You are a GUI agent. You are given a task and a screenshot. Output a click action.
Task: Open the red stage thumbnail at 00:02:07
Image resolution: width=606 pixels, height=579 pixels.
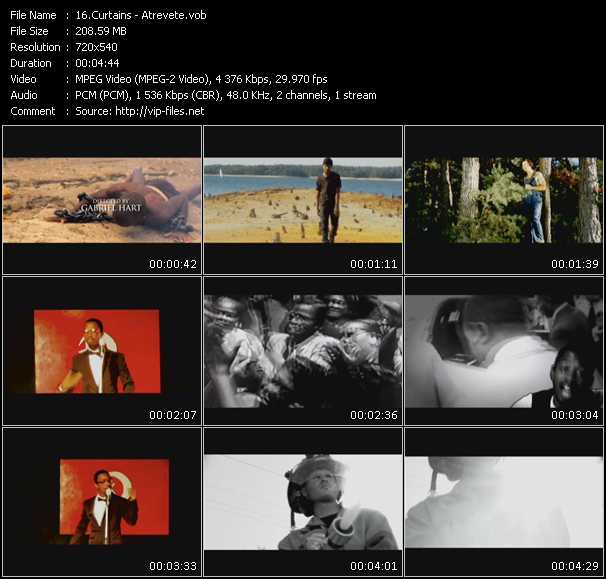(102, 351)
